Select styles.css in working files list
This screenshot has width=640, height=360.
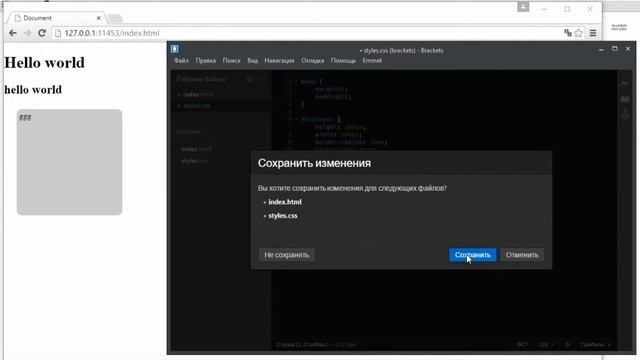[197, 106]
